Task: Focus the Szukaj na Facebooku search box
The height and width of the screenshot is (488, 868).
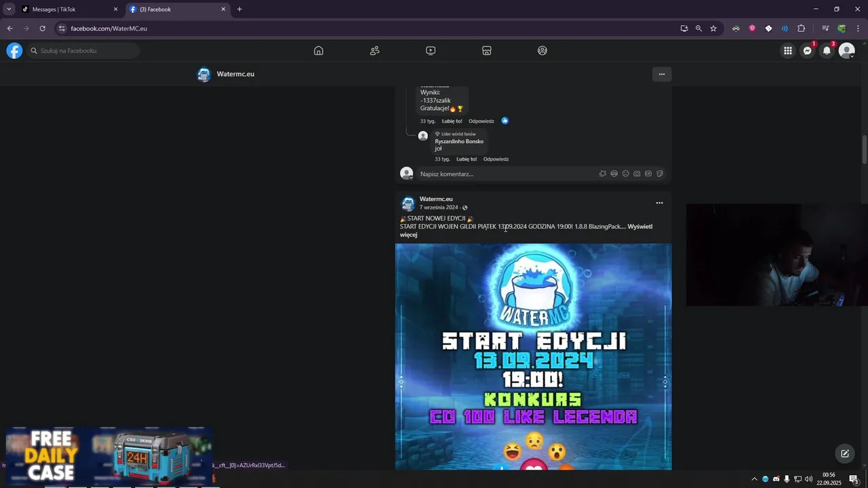Action: [83, 51]
